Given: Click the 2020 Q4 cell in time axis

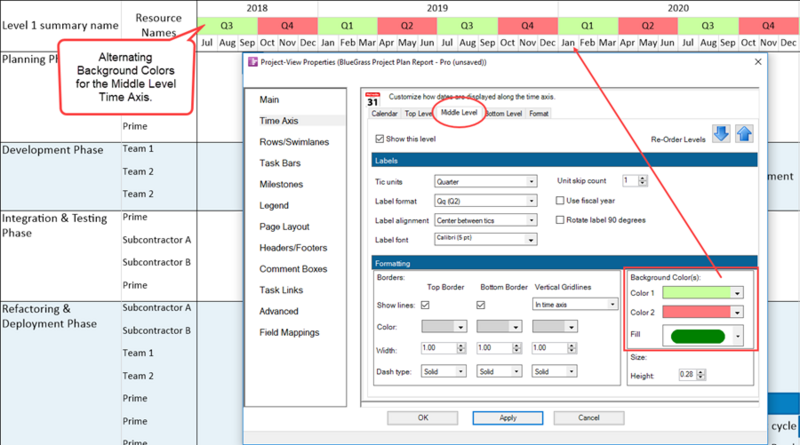Looking at the screenshot, I should pos(769,26).
